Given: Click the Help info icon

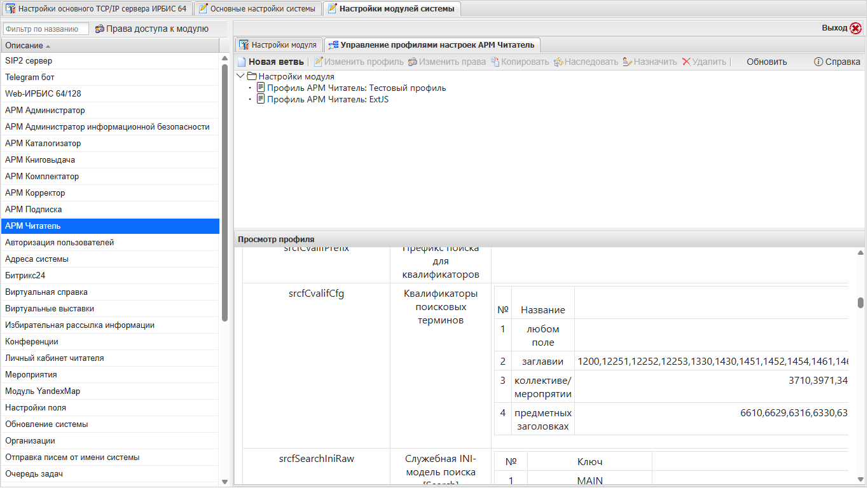Looking at the screenshot, I should coord(818,62).
